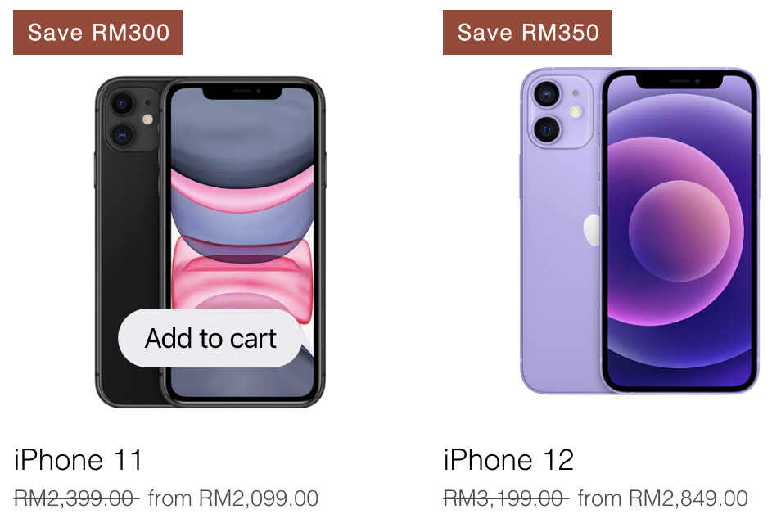
Task: Open the iPhone 12 product title link
Action: [508, 459]
